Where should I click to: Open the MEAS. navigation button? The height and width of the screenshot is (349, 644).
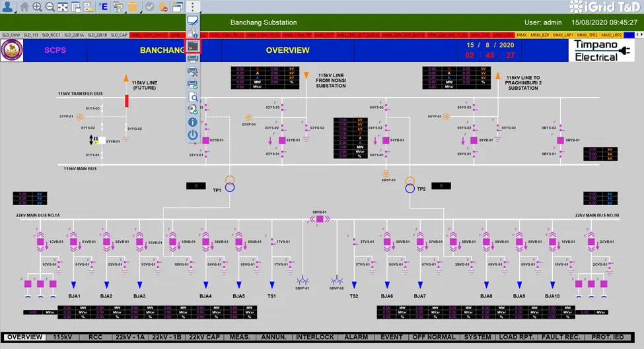coord(240,337)
